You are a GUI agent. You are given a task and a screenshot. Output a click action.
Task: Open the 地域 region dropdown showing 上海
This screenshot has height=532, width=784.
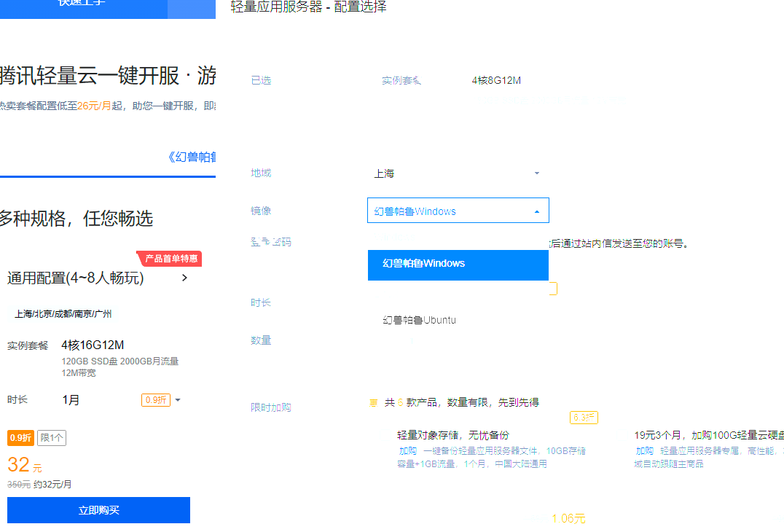pyautogui.click(x=457, y=173)
